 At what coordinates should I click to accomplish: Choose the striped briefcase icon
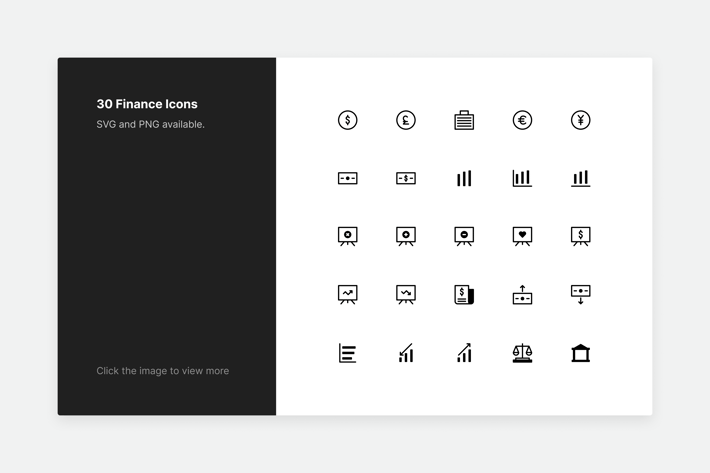(x=464, y=120)
